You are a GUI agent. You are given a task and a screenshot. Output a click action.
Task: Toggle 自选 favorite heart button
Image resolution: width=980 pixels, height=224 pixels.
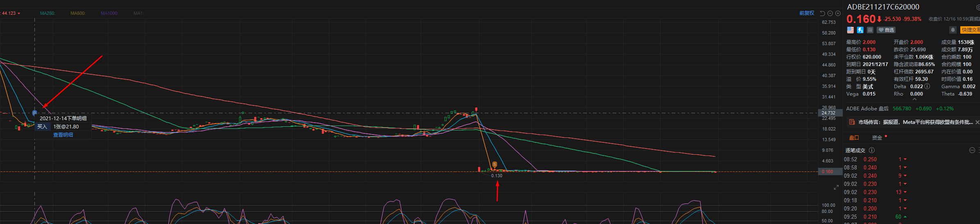886,30
